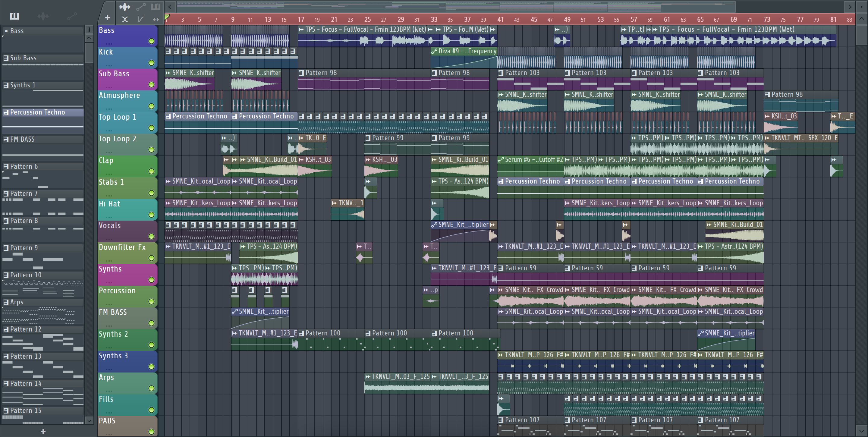Click the pattern icon beside Sub Bass in picker
The image size is (868, 437).
[x=6, y=58]
